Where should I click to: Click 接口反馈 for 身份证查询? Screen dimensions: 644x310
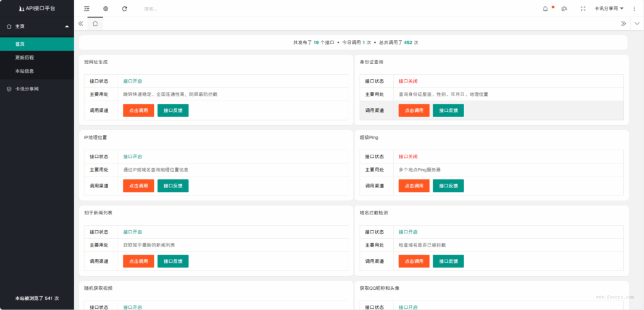coord(448,111)
